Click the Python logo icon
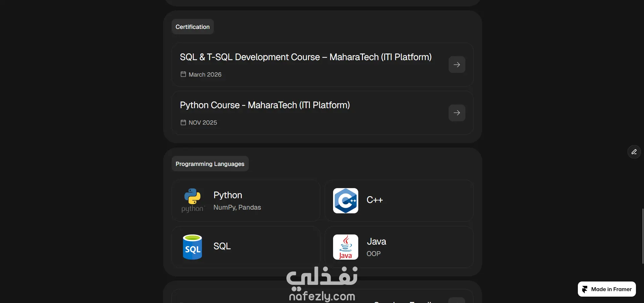644x303 pixels. tap(192, 201)
